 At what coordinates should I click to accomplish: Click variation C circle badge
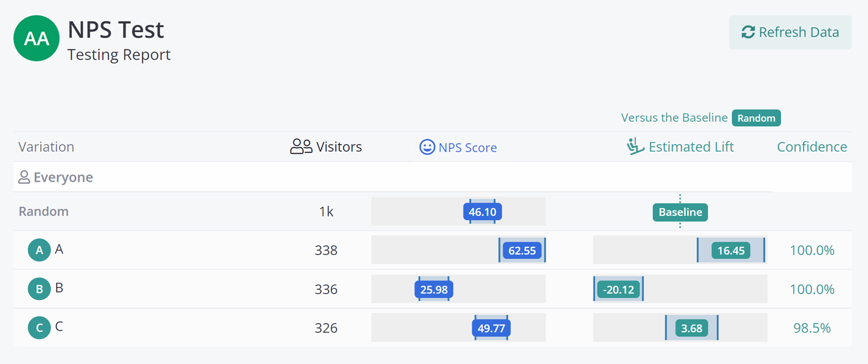tap(40, 328)
